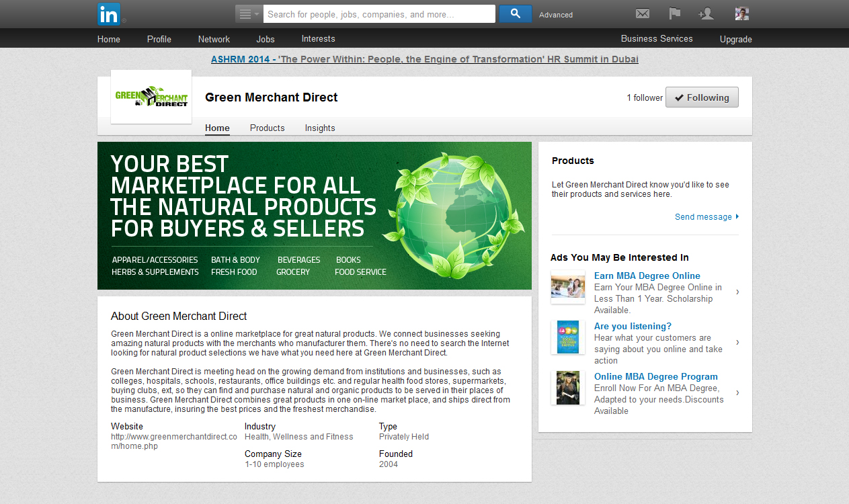Open the search category dropdown
Screen dimensions: 849x504
click(x=249, y=14)
